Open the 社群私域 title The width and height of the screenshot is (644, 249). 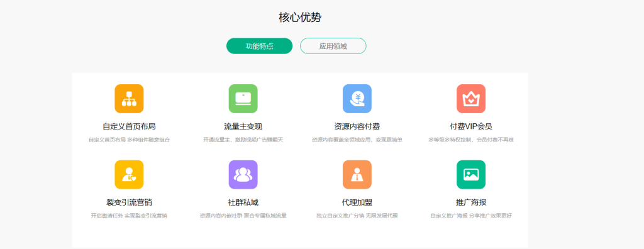tap(243, 202)
